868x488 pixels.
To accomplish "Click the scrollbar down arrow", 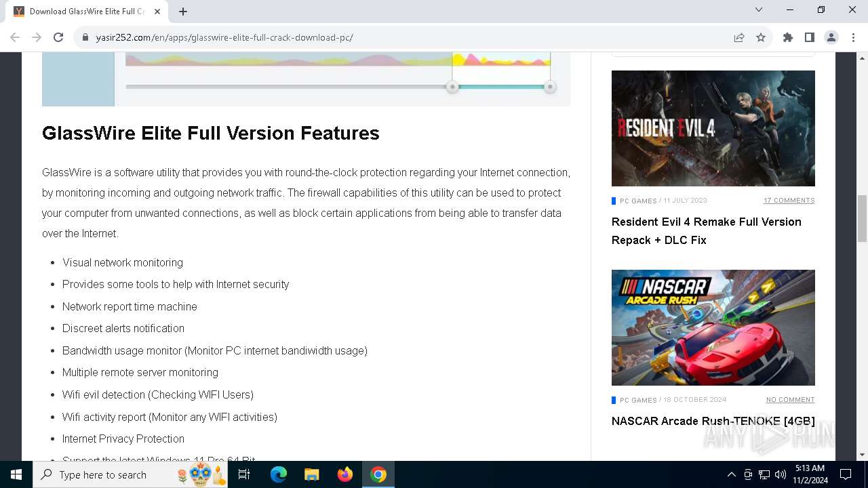I will pos(862,455).
